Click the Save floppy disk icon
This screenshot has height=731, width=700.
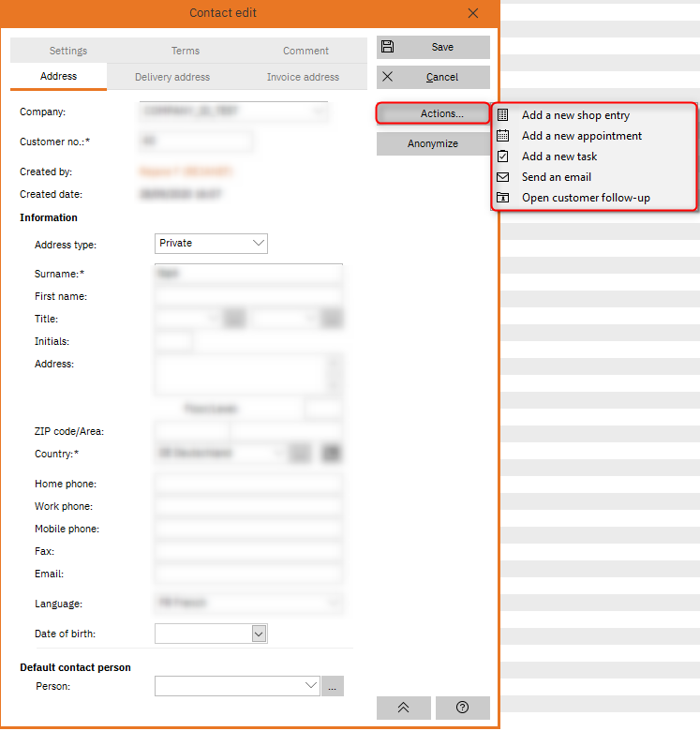click(x=387, y=47)
